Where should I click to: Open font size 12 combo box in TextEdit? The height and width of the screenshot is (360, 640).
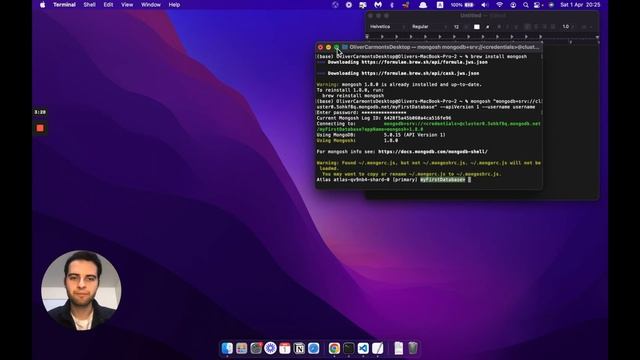(x=460, y=27)
